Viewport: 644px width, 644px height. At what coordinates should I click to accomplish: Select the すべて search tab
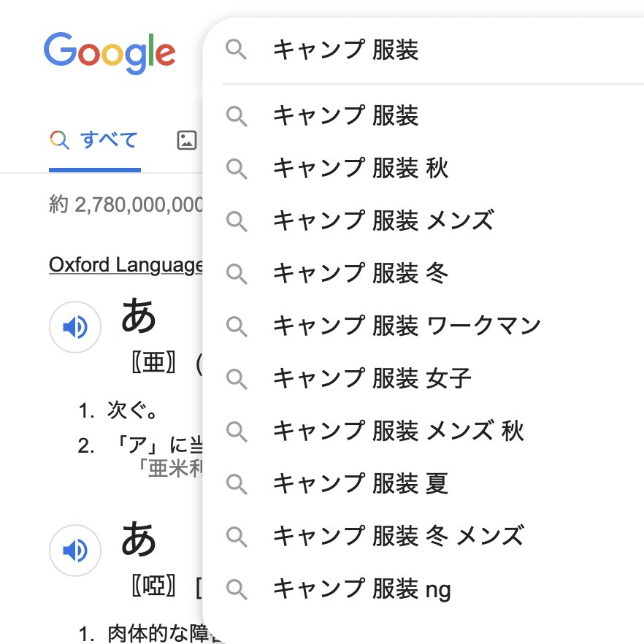click(95, 140)
